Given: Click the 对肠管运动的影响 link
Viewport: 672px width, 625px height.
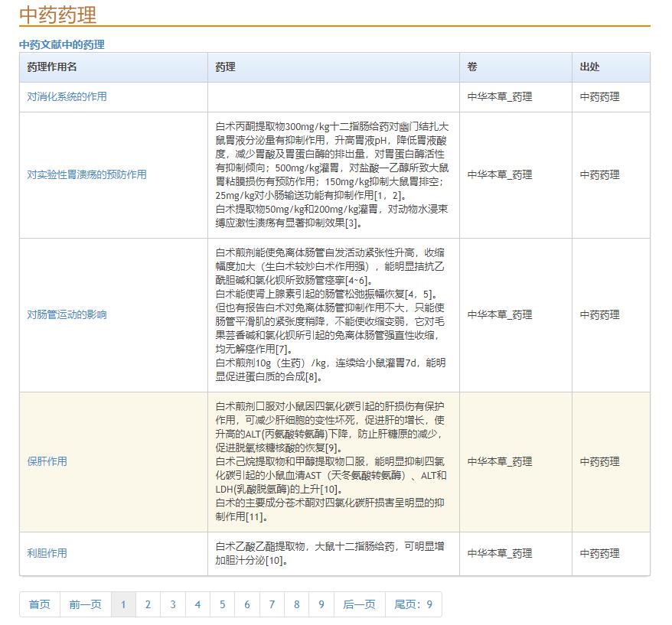Looking at the screenshot, I should click(x=67, y=314).
